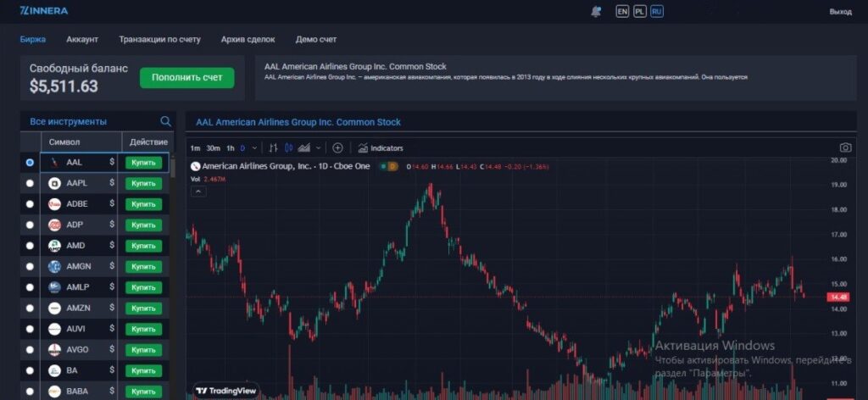This screenshot has width=868, height=400.
Task: Select the AMZN radio button
Action: point(31,308)
